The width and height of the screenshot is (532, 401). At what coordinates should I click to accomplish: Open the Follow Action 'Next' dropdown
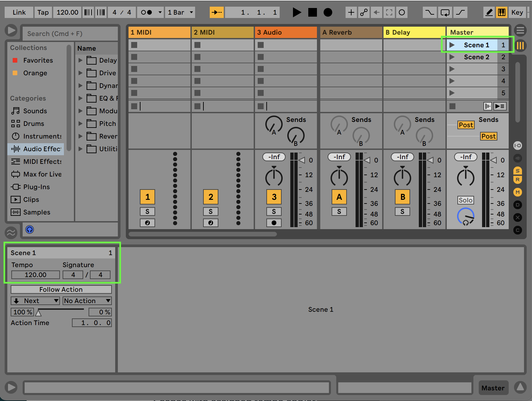click(x=35, y=301)
